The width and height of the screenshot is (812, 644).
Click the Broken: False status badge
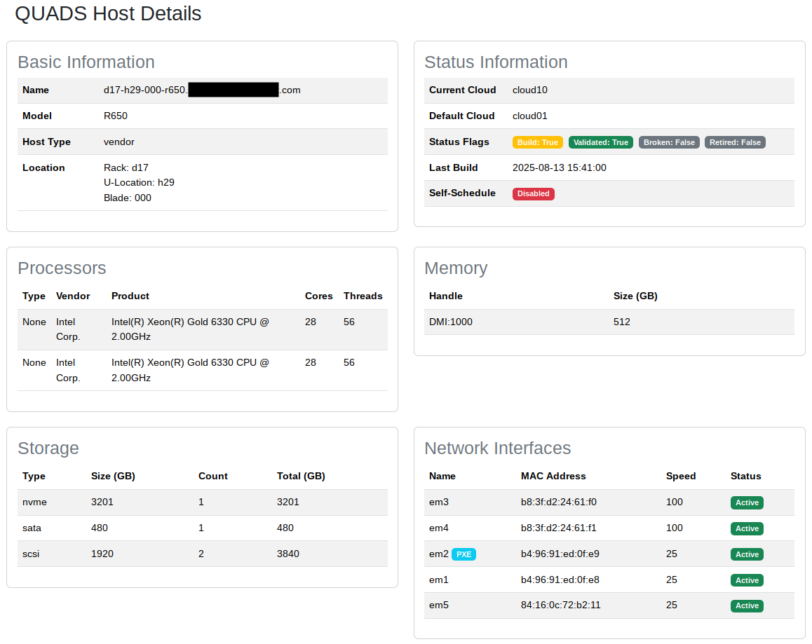669,142
